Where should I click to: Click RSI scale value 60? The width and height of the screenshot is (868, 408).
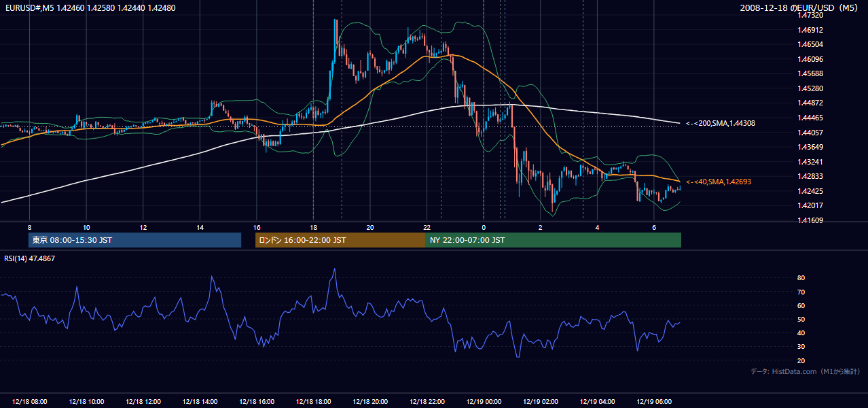[801, 305]
